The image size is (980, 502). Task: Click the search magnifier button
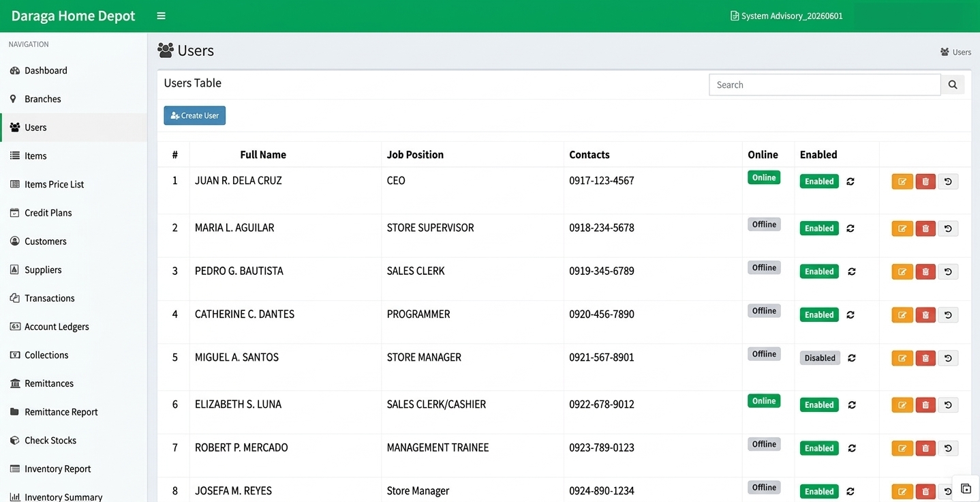pyautogui.click(x=953, y=85)
